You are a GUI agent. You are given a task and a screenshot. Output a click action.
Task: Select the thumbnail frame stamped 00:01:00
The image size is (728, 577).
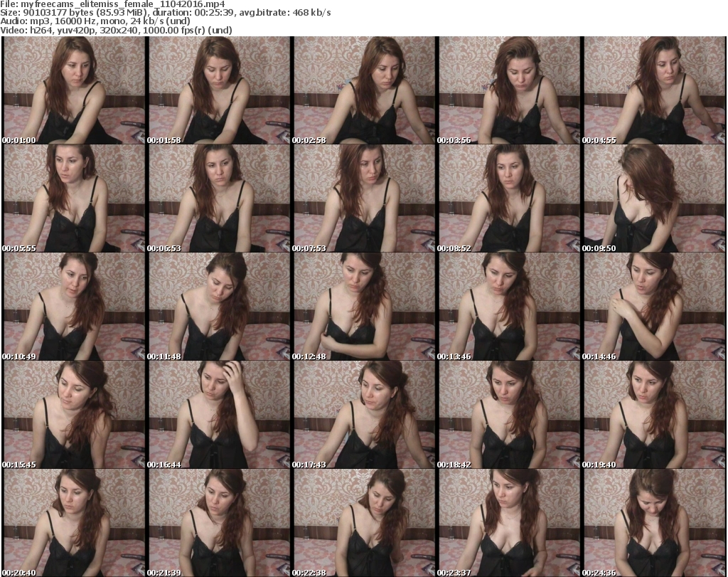[74, 90]
